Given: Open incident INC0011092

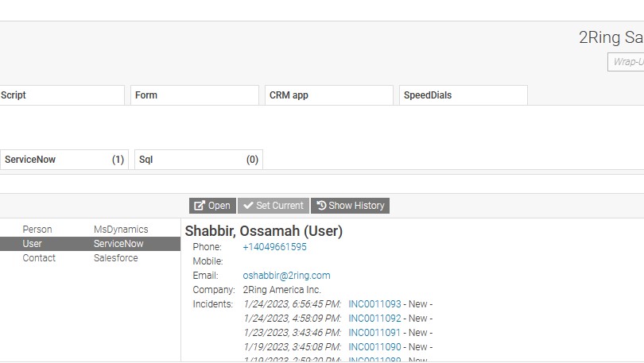Looking at the screenshot, I should tap(374, 319).
